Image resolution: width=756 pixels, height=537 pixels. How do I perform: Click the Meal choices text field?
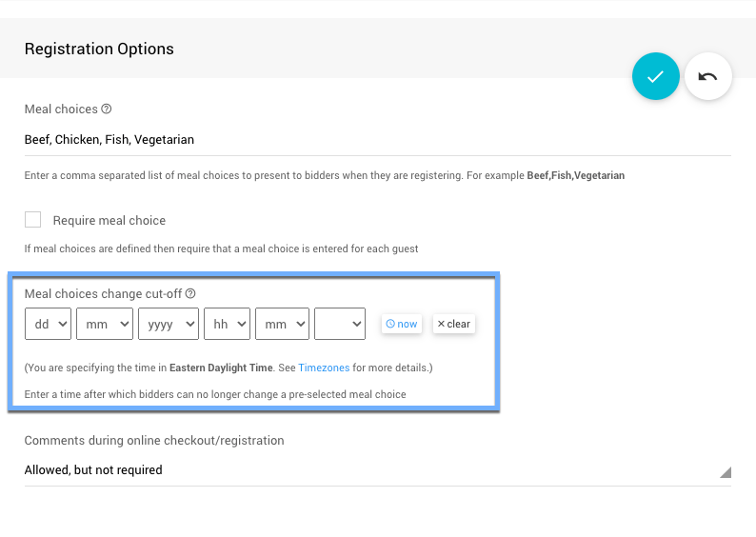[x=377, y=140]
